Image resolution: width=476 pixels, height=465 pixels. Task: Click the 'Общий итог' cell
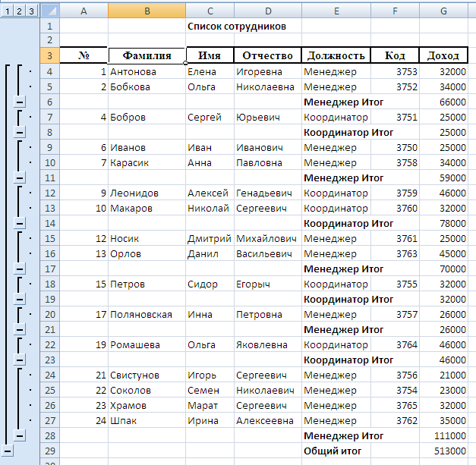(x=336, y=451)
